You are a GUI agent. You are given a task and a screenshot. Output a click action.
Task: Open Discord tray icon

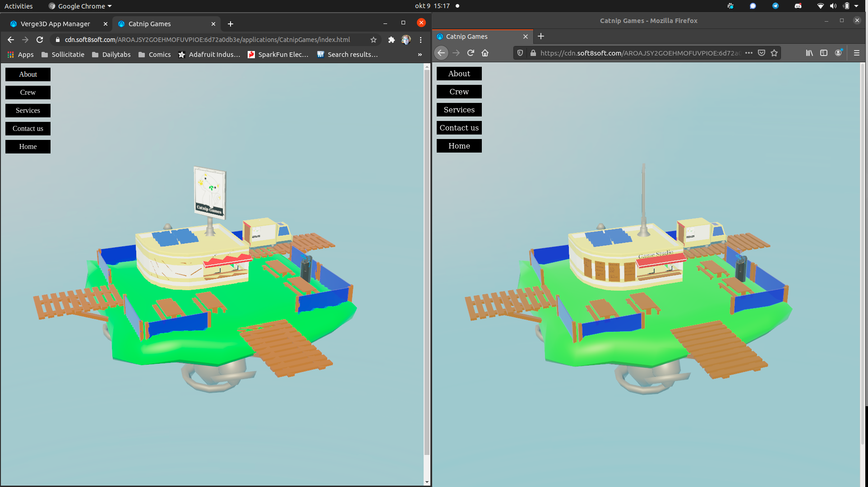click(x=798, y=6)
